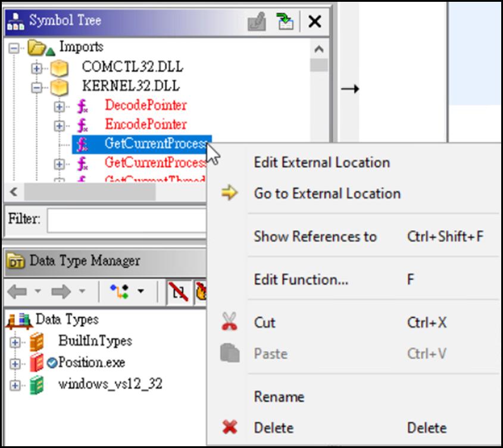Screen dimensions: 503x448
Task: Focus the Symbol Tree Filter field
Action: 126,220
